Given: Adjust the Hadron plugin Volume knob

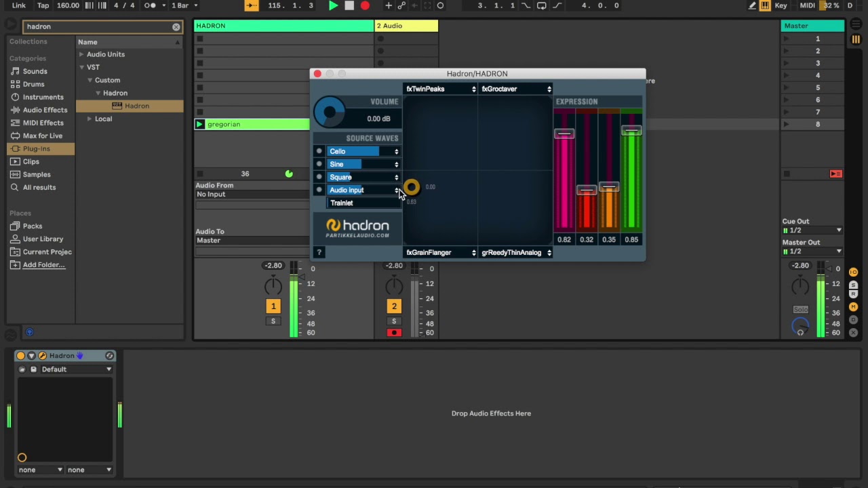Looking at the screenshot, I should tap(330, 112).
